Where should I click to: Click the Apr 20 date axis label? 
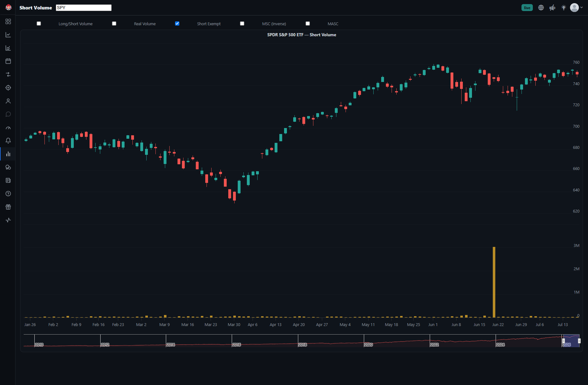pos(299,324)
